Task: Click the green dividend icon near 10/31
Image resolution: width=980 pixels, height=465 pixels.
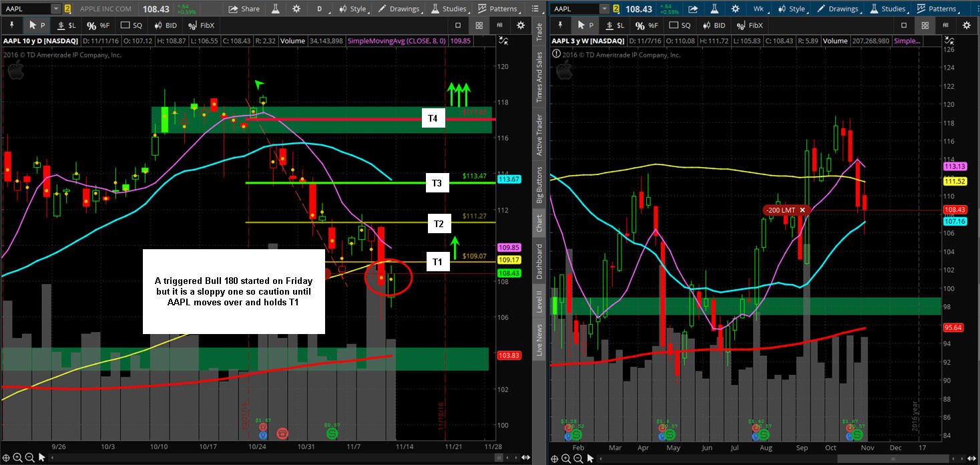Action: [x=332, y=433]
